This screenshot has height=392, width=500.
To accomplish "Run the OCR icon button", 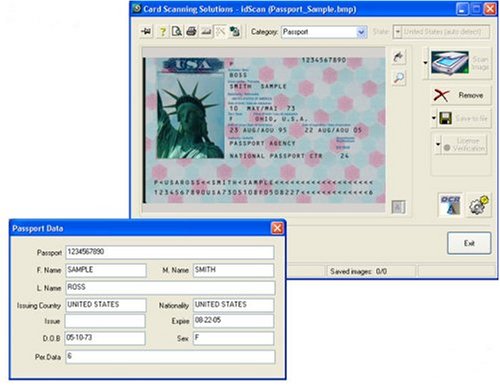I will (x=450, y=205).
